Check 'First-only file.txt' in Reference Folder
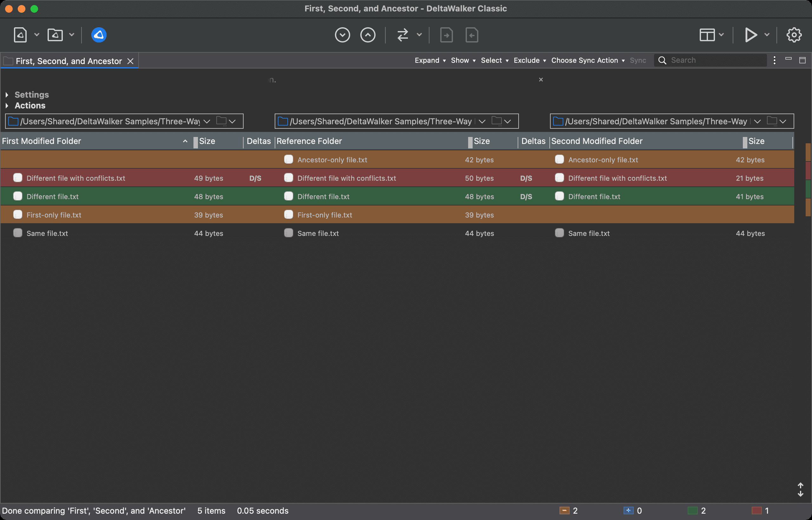The image size is (812, 520). [288, 215]
